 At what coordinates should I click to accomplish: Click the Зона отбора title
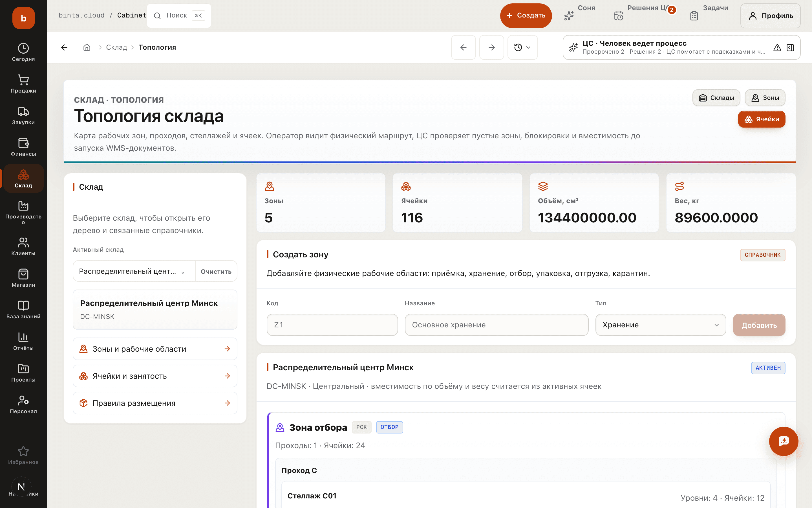[x=318, y=427]
